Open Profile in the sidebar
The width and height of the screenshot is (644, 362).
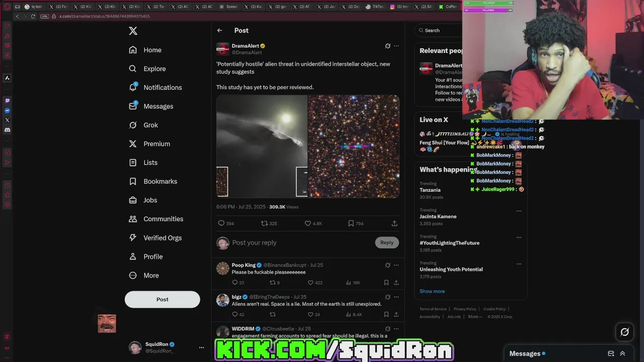point(145,256)
